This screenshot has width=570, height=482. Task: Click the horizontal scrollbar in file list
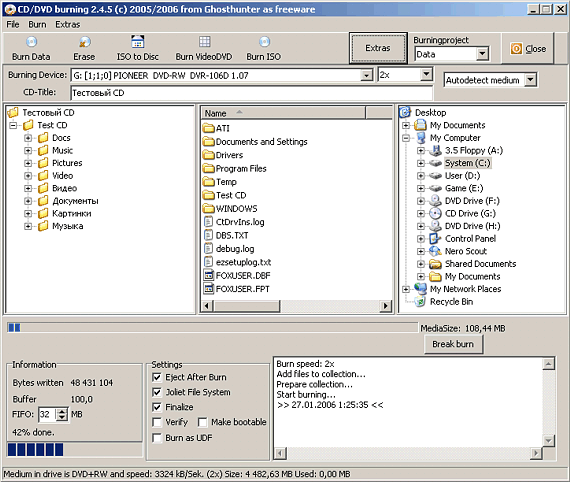296,306
